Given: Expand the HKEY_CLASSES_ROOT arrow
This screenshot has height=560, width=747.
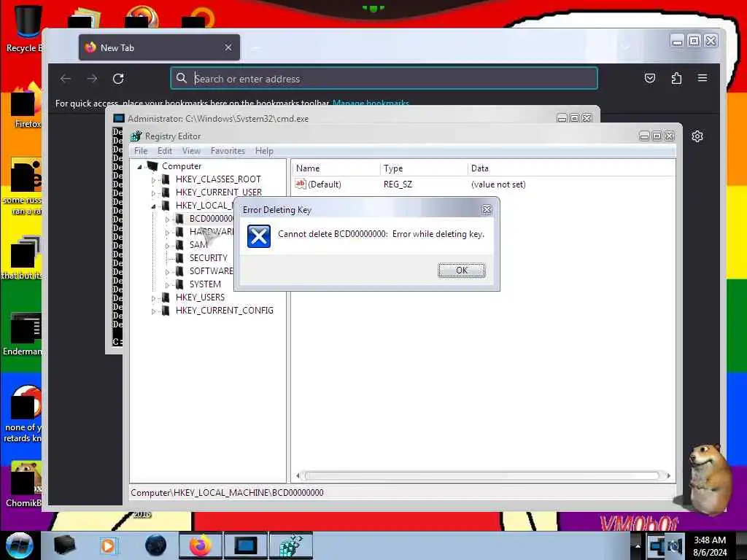Looking at the screenshot, I should pyautogui.click(x=153, y=180).
